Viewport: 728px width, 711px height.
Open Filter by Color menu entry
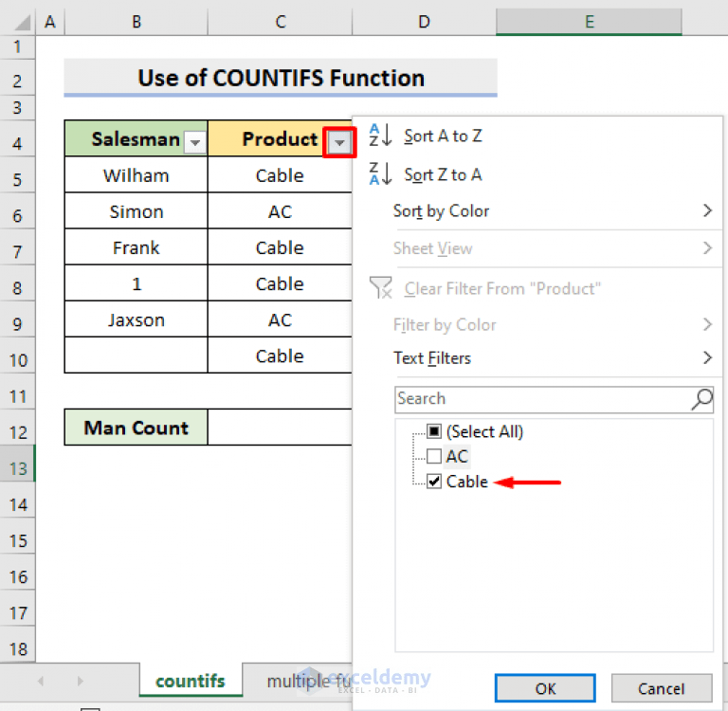537,324
